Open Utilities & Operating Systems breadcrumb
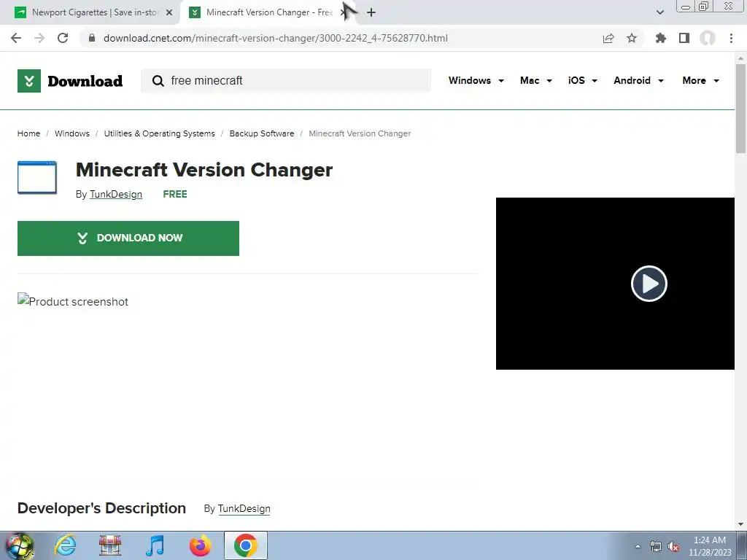 (160, 133)
